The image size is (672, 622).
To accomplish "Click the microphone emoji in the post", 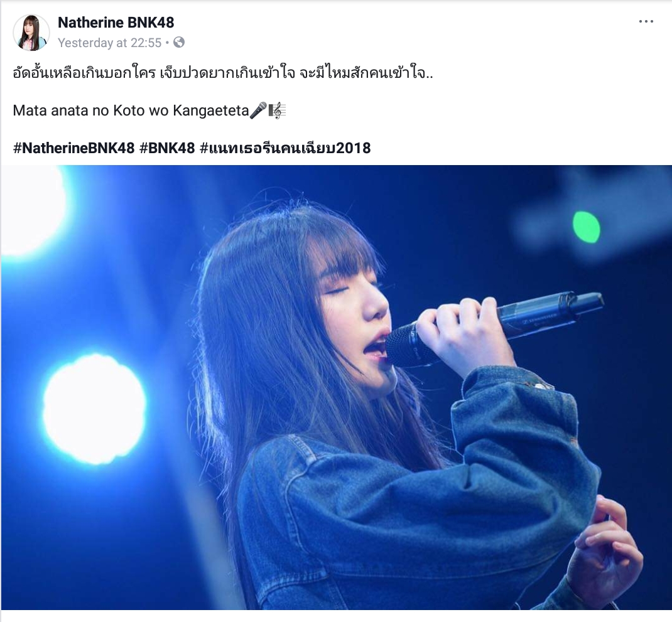I will tap(258, 110).
